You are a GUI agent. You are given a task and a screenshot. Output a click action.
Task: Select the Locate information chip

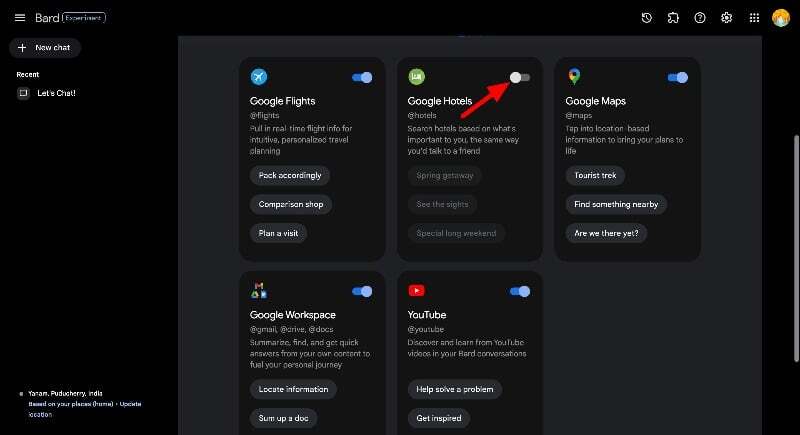293,389
